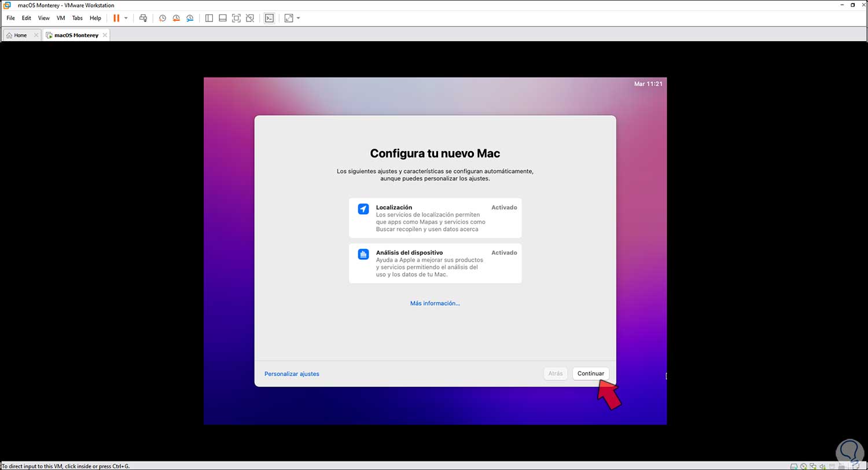
Task: Revert the virtual machine to its previous snapshot
Action: tap(176, 18)
